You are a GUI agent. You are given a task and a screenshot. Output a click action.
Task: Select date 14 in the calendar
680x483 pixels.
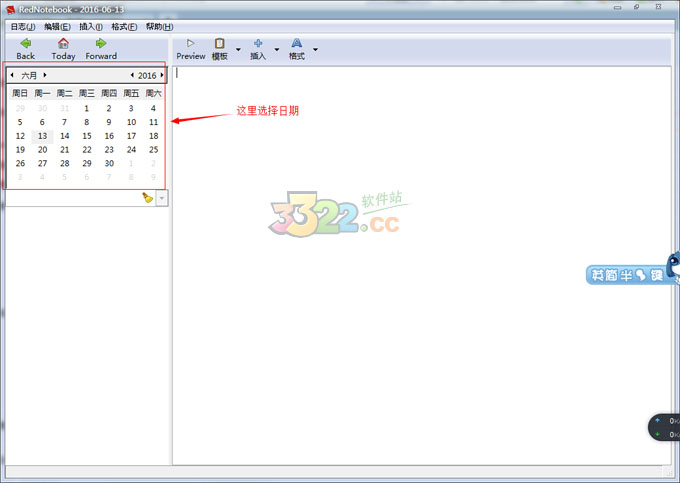(65, 136)
